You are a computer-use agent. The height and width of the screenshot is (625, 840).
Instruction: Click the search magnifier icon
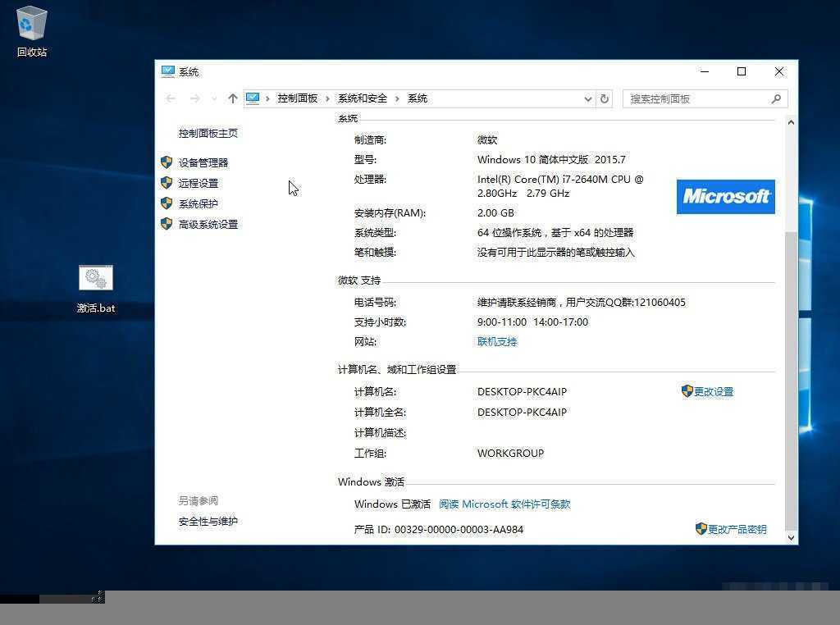(x=776, y=99)
